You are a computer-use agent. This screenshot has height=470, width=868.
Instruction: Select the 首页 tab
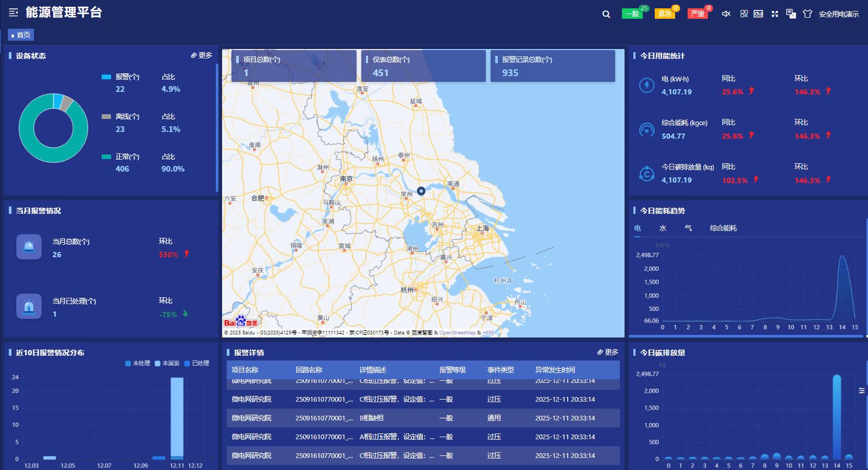[21, 35]
